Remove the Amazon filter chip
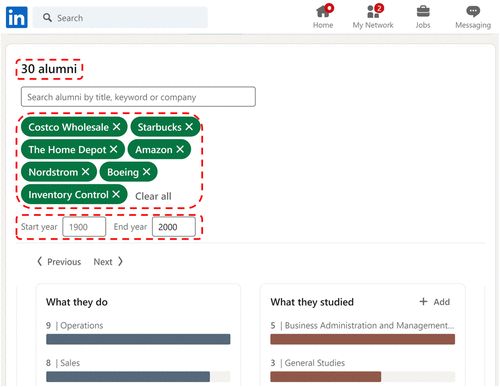500x387 pixels. coord(180,149)
